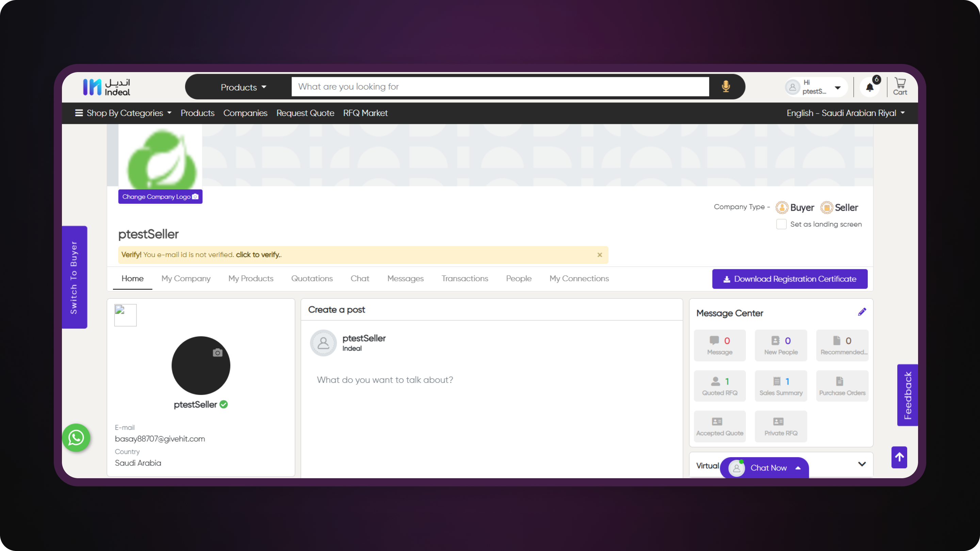Click the voice search microphone icon
980x551 pixels.
(726, 87)
